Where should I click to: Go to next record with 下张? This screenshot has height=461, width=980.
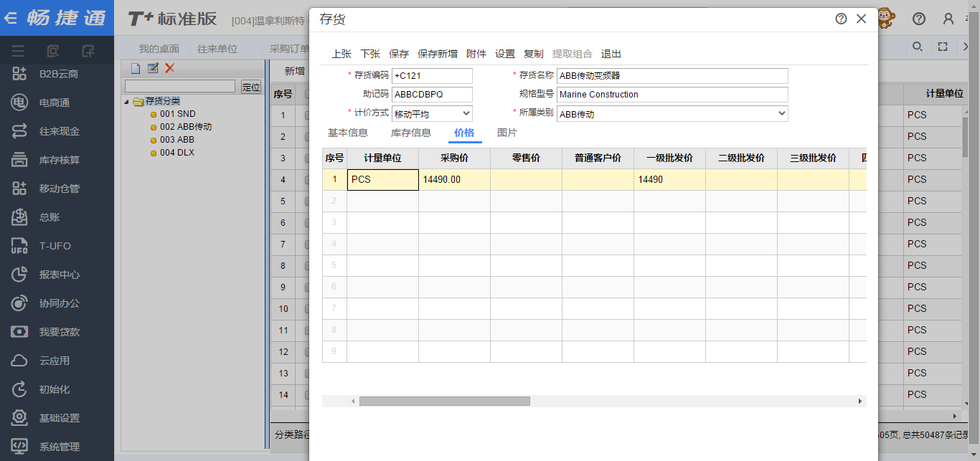coord(370,54)
